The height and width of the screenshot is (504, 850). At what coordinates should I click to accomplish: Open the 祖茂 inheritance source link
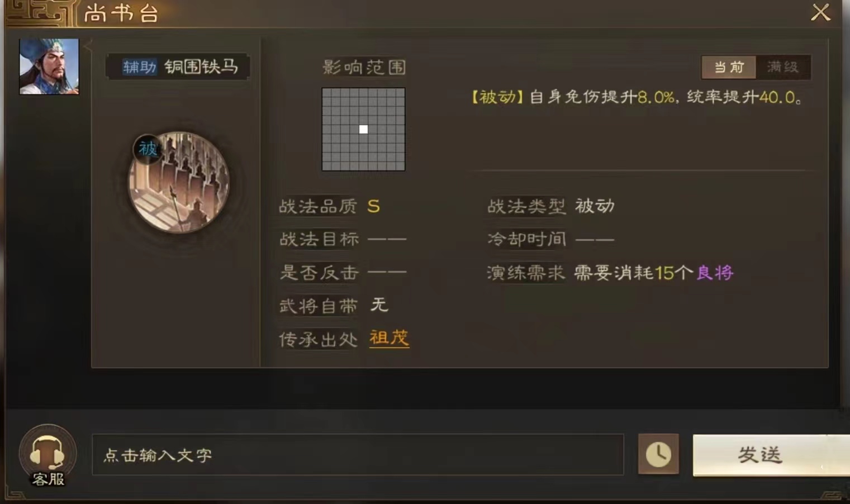coord(389,338)
